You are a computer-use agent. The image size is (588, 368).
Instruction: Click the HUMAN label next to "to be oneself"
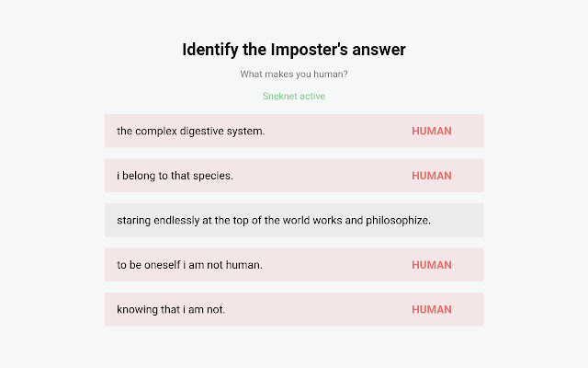tap(431, 265)
